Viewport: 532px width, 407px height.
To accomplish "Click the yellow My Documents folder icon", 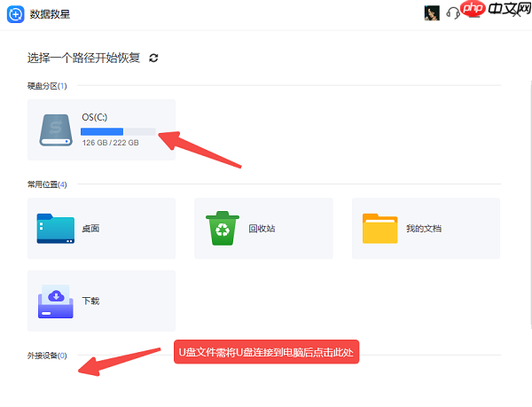I will point(379,228).
